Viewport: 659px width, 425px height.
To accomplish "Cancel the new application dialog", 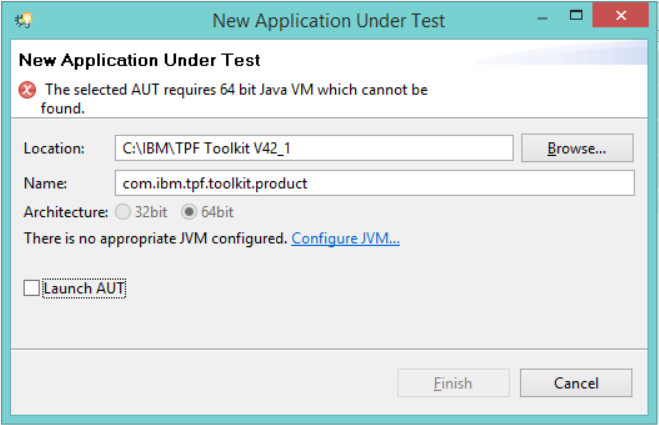I will 576,383.
